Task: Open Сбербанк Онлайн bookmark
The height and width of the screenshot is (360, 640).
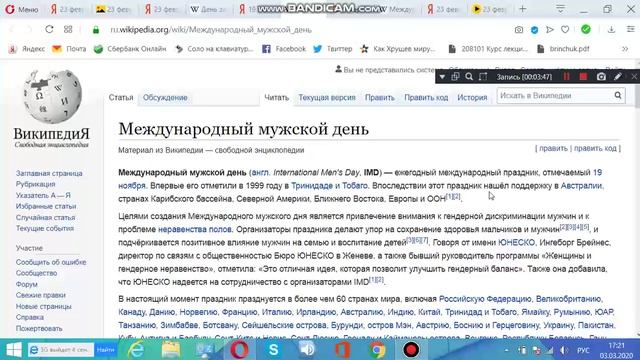Action: pos(130,49)
